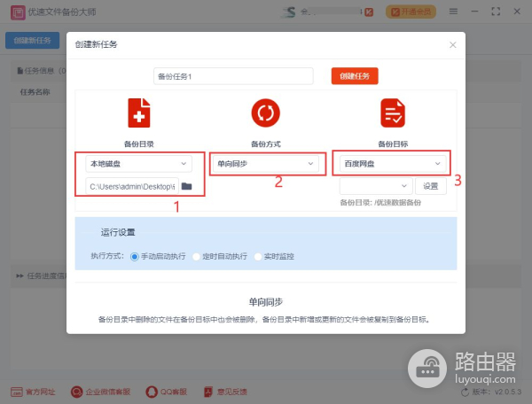Open the 百度网盘 backup target dropdown
The height and width of the screenshot is (404, 532).
(393, 164)
